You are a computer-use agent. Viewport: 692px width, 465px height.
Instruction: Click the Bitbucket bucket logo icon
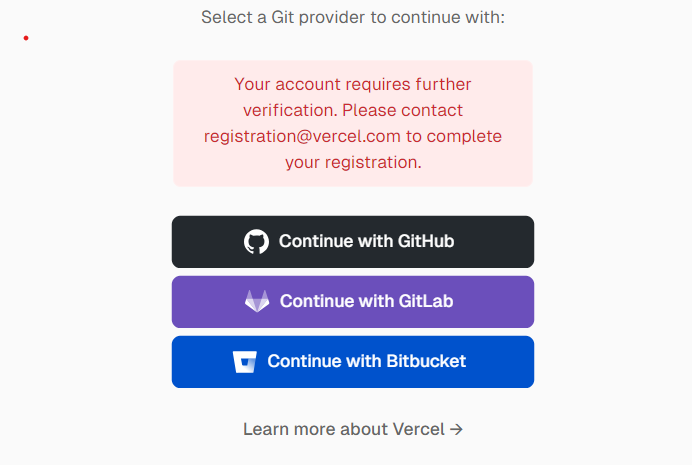(244, 362)
